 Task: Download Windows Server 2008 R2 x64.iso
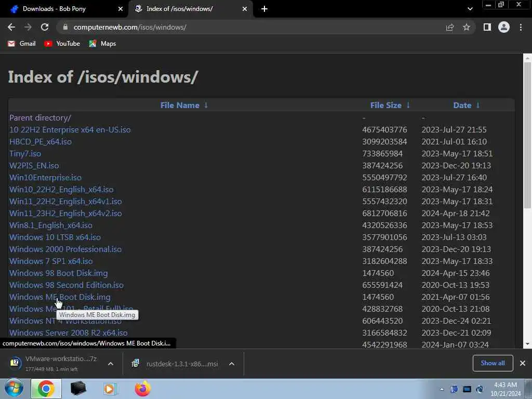click(x=68, y=333)
